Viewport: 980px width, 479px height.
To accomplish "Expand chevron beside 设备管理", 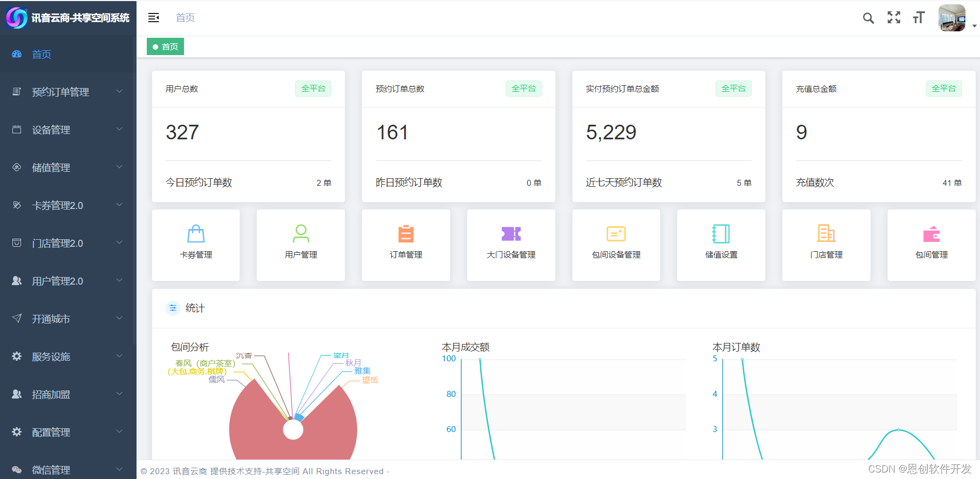I will click(x=119, y=129).
